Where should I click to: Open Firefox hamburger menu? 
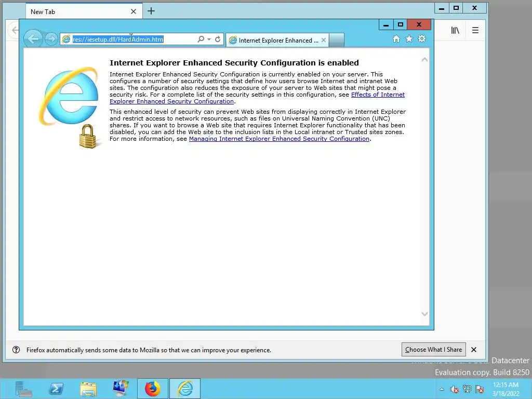(475, 30)
